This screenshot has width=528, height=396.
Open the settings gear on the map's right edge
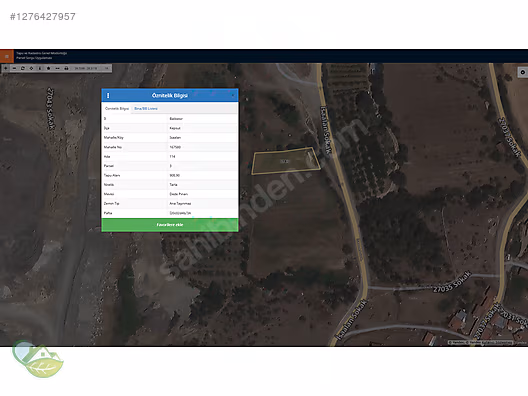(523, 72)
